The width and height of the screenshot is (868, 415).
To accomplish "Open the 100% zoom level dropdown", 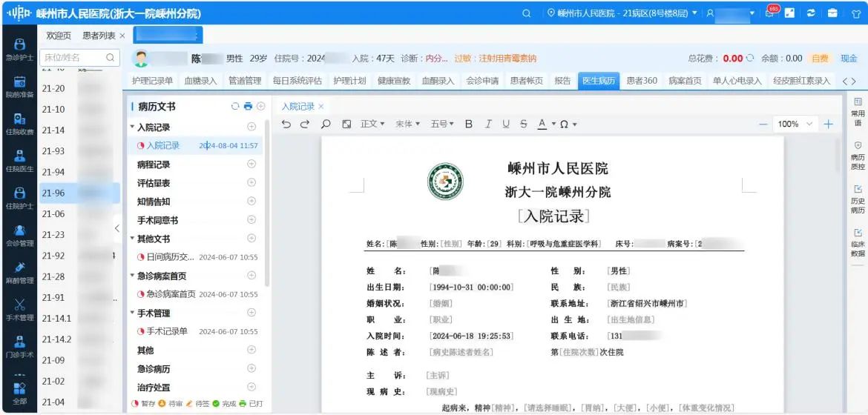I will (x=795, y=124).
